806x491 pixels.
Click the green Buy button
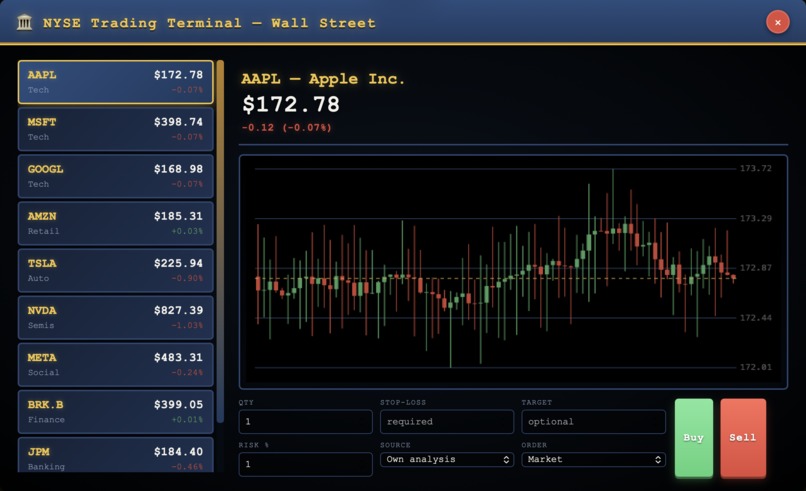(693, 438)
